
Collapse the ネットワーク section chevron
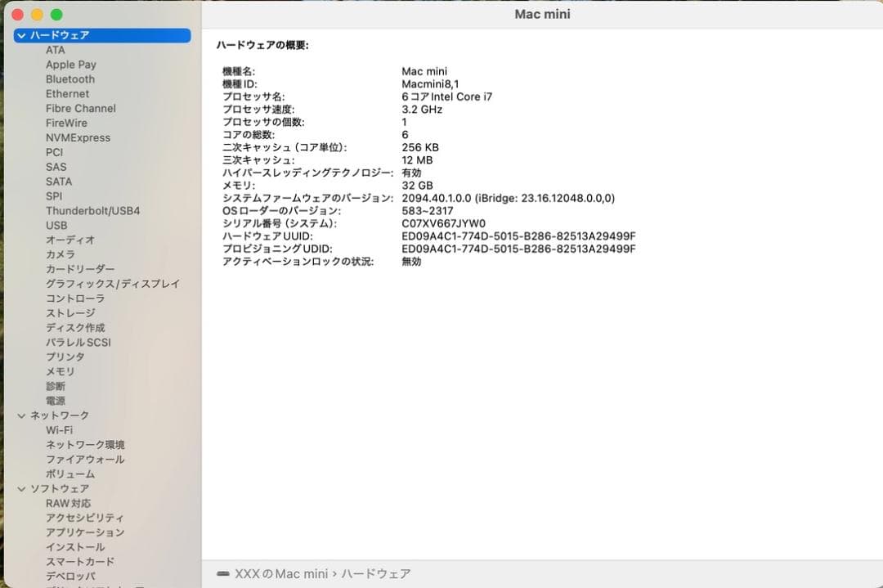(21, 415)
